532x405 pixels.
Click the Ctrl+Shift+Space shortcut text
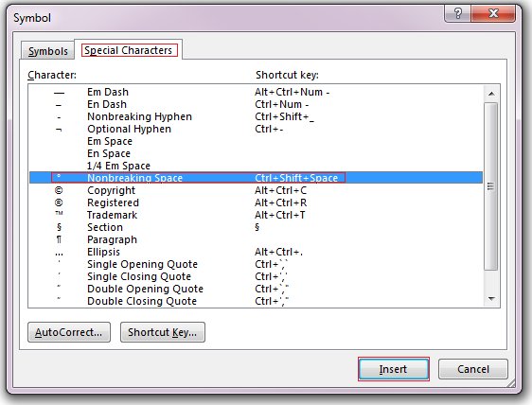pos(296,178)
